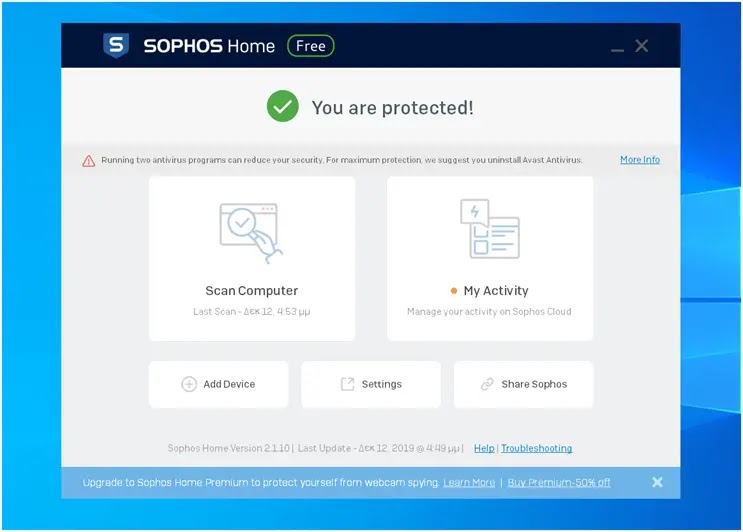Click the Sophos Home Version 2.1.10 text
Viewport: 743px width, 532px height.
[x=228, y=448]
